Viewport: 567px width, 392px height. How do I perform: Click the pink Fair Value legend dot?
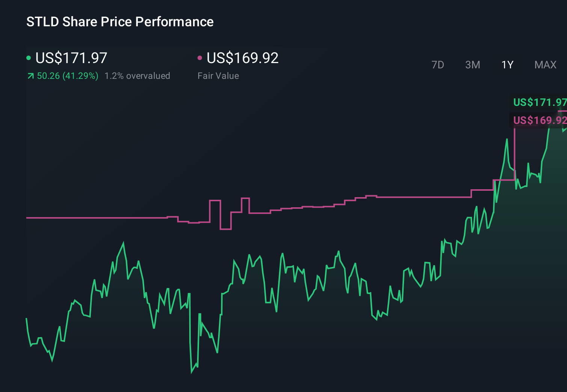(x=200, y=57)
